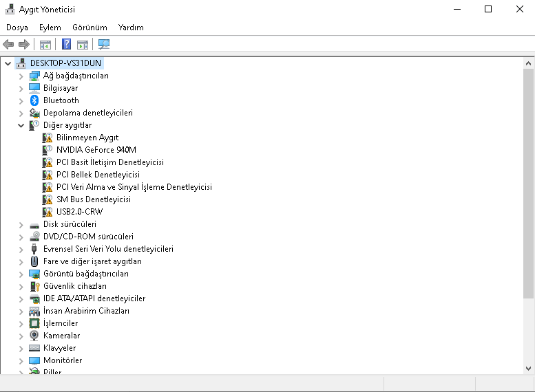Expand Görüntü bağdaştırıcıları category
This screenshot has width=535, height=392.
[21, 274]
